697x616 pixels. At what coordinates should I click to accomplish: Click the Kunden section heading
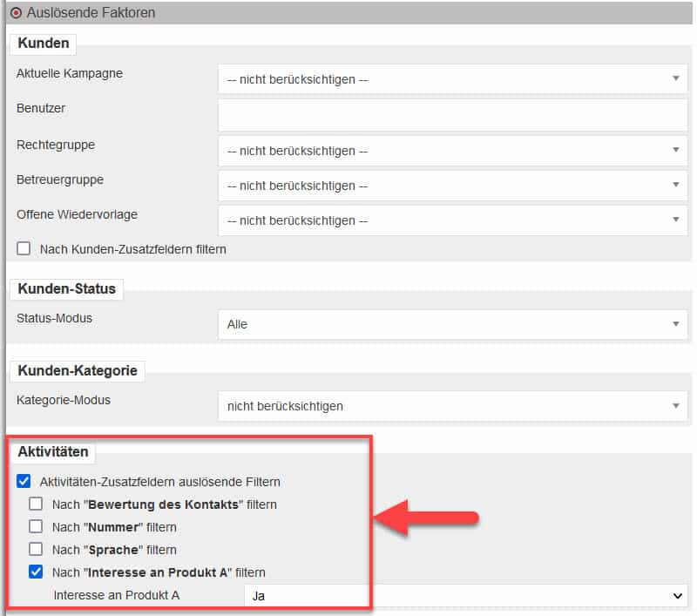point(43,44)
